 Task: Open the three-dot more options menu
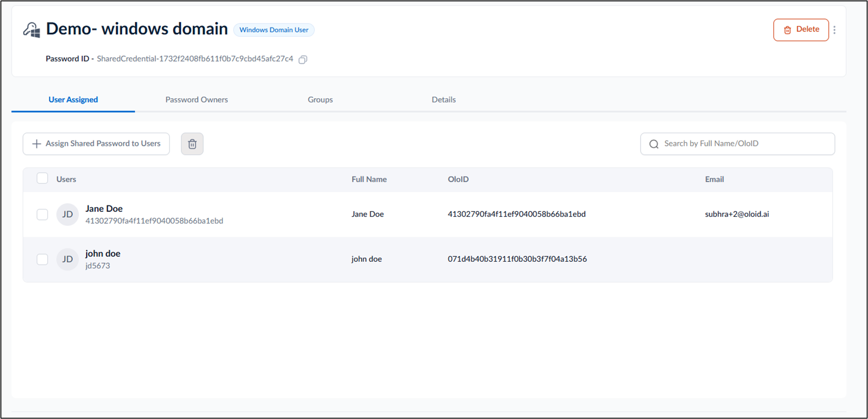834,30
